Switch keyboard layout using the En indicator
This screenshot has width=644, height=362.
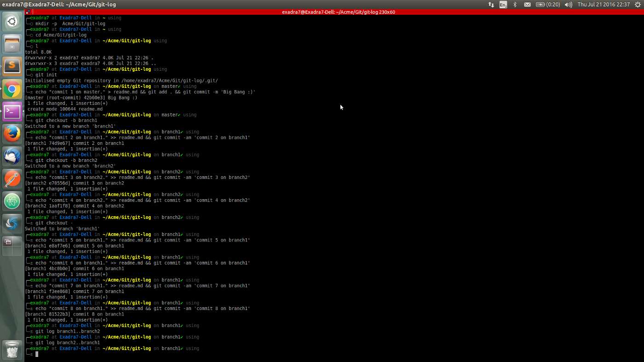(503, 4)
